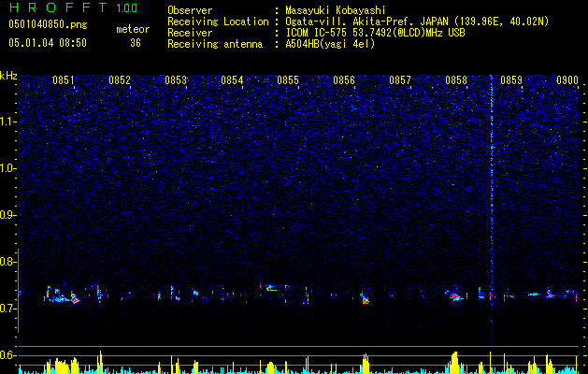Screen dimensions: 588x374
Task: Click the meteor count label
Action: [x=133, y=29]
